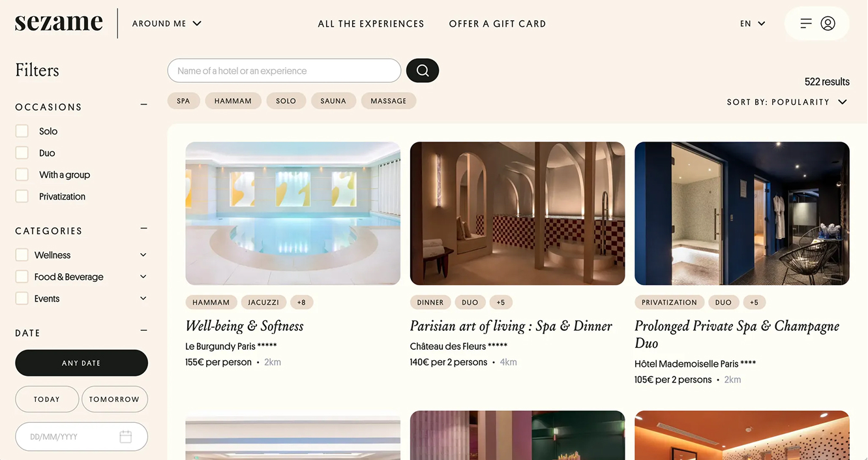This screenshot has width=868, height=460.
Task: Click the sezame logo
Action: pyautogui.click(x=59, y=23)
